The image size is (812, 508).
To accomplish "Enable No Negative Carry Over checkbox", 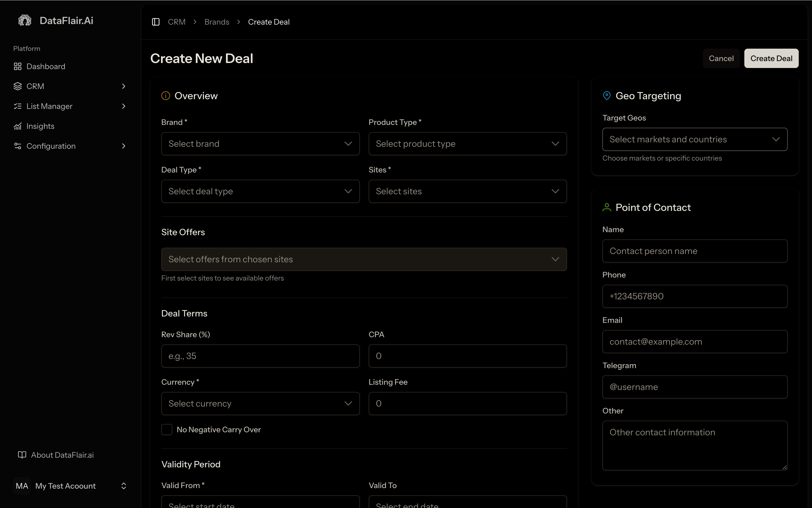I will point(167,430).
